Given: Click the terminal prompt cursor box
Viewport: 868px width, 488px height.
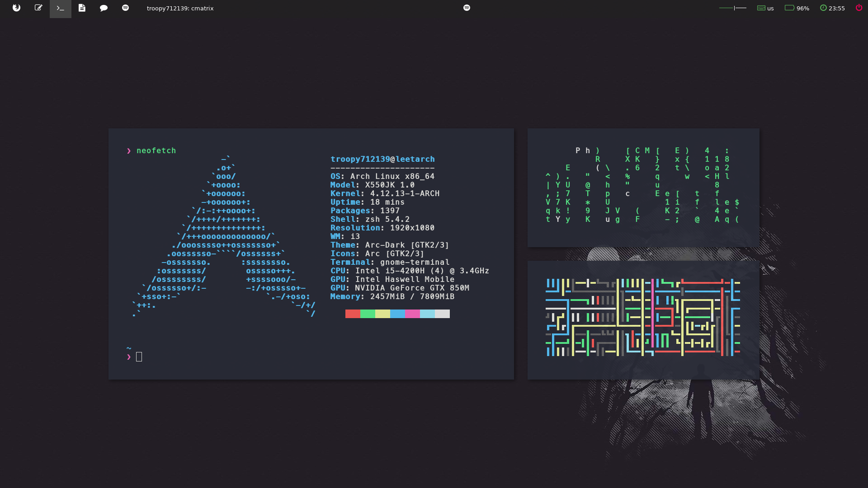Looking at the screenshot, I should [139, 357].
